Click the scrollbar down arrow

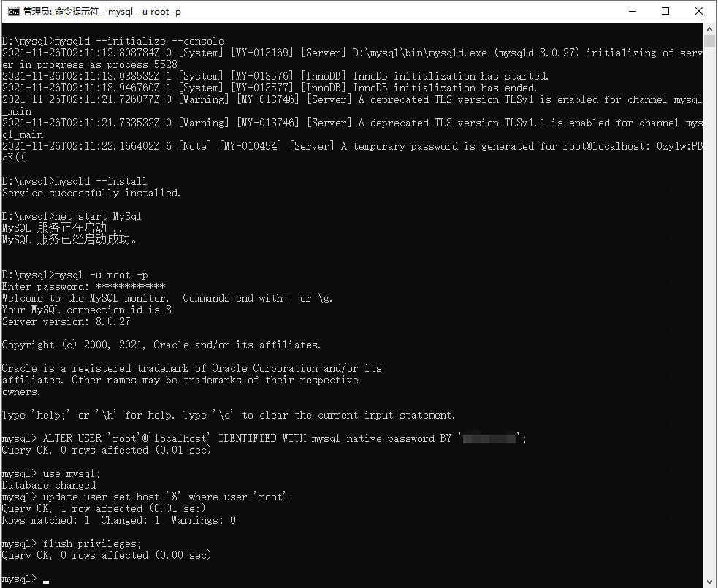click(709, 581)
